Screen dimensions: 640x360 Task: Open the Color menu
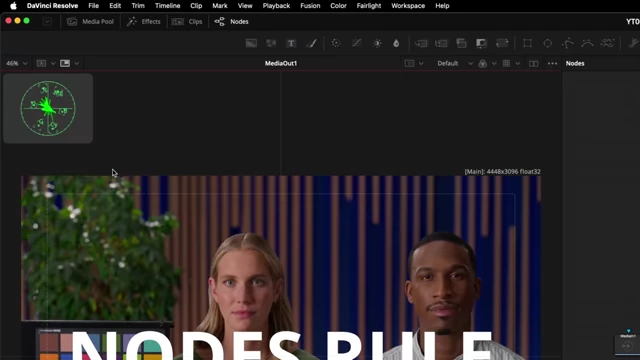pyautogui.click(x=338, y=6)
